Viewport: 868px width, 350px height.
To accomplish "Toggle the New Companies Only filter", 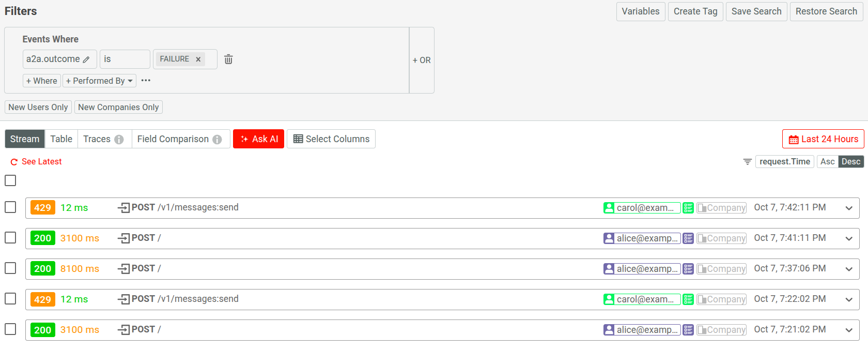I will coord(118,107).
